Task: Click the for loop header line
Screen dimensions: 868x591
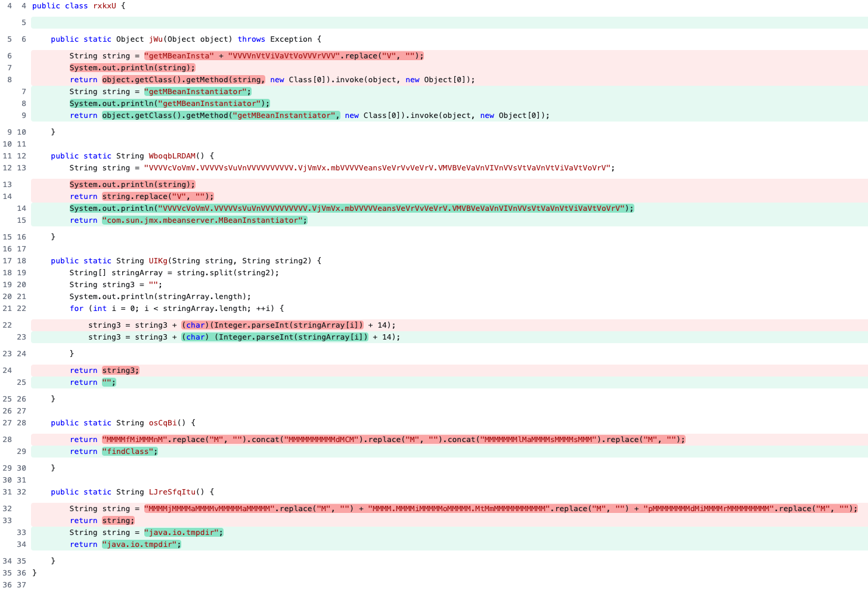Action: click(177, 309)
